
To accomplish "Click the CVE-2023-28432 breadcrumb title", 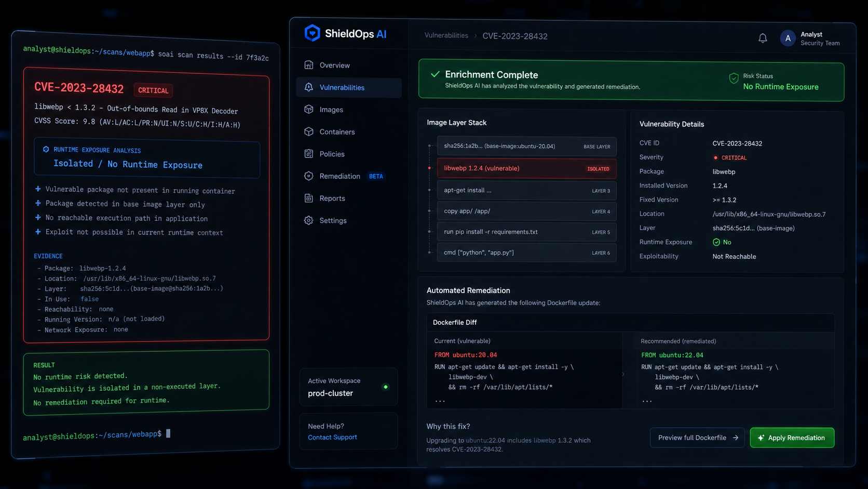I will point(515,36).
